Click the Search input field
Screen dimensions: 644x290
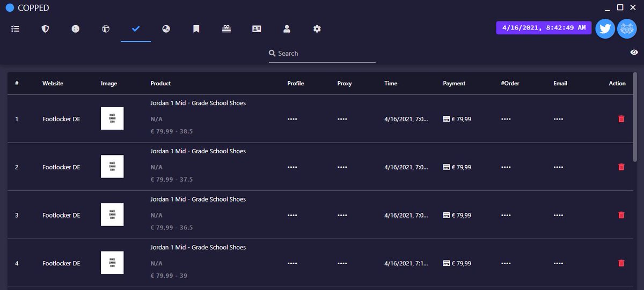point(322,54)
